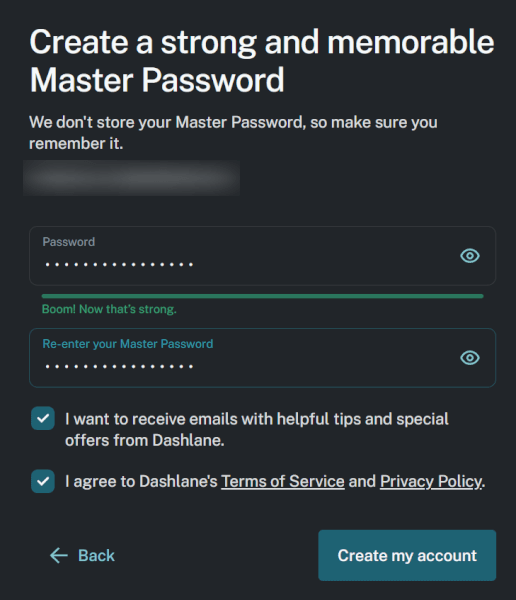Toggle the agree to Dashlane's terms checkbox

tap(43, 481)
